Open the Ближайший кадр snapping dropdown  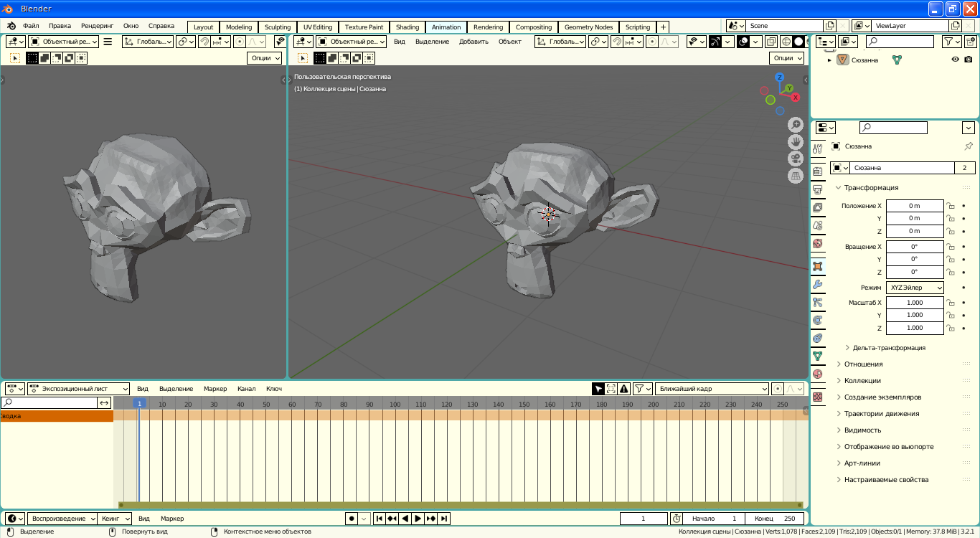tap(712, 389)
